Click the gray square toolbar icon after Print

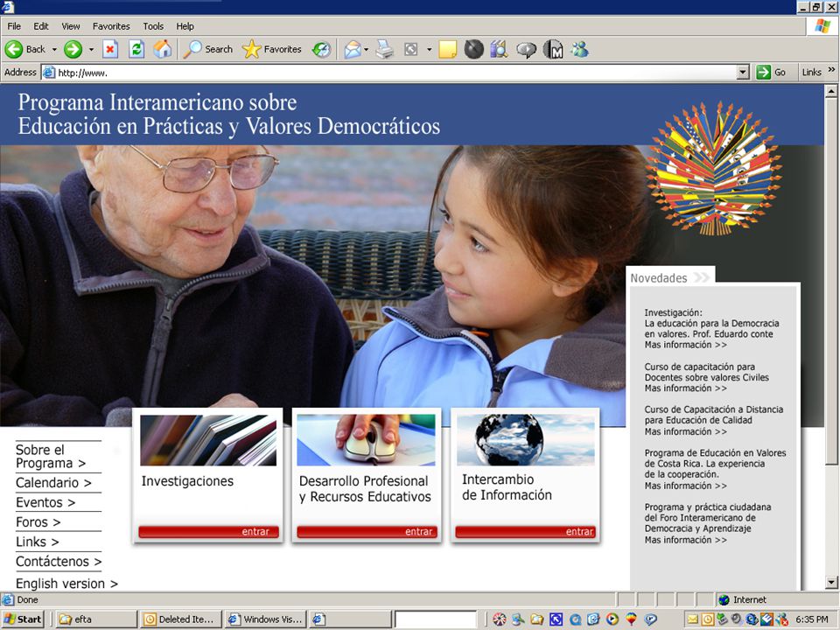pyautogui.click(x=411, y=49)
